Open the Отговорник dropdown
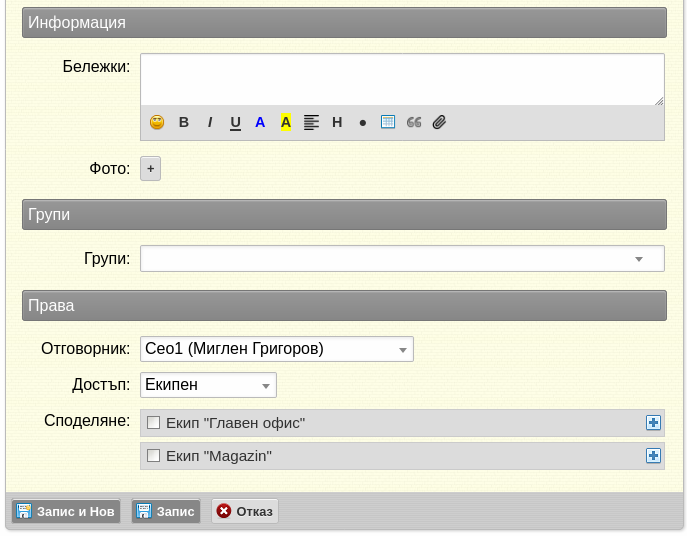 [x=277, y=349]
